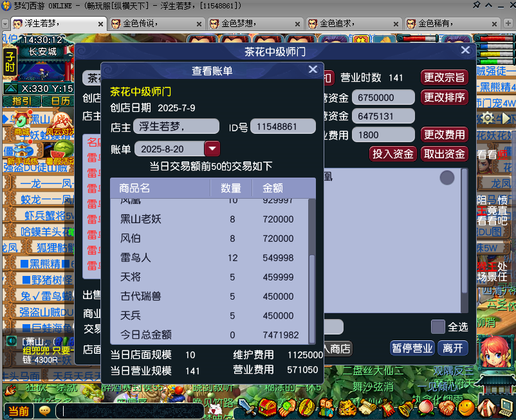Click the chat text input field
Image resolution: width=516 pixels, height=420 pixels.
(130, 411)
